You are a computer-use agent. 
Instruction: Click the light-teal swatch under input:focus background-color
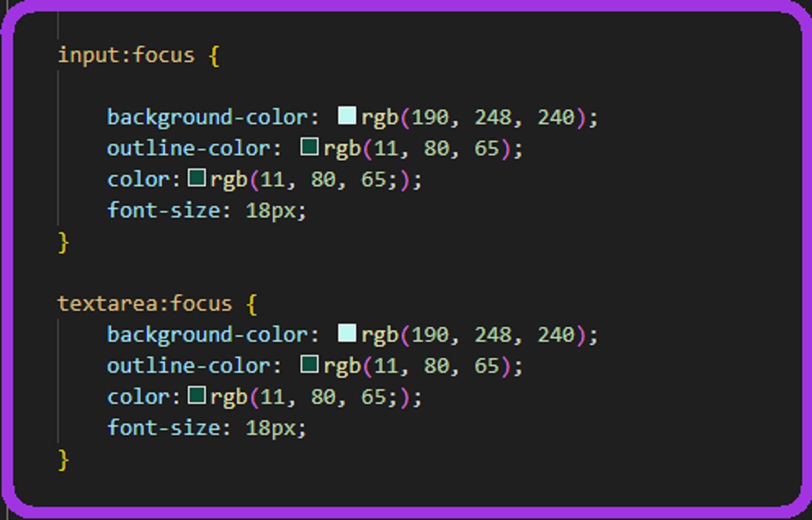pyautogui.click(x=346, y=116)
